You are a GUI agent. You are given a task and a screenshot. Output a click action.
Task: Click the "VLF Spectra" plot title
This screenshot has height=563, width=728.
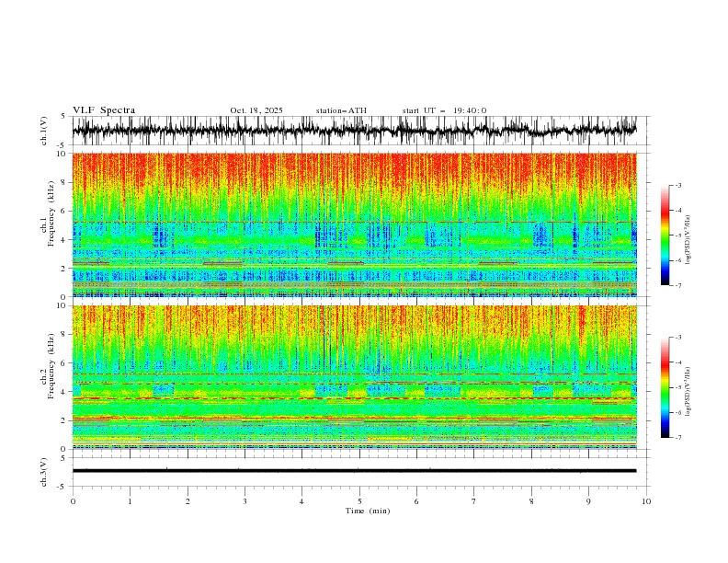[104, 110]
